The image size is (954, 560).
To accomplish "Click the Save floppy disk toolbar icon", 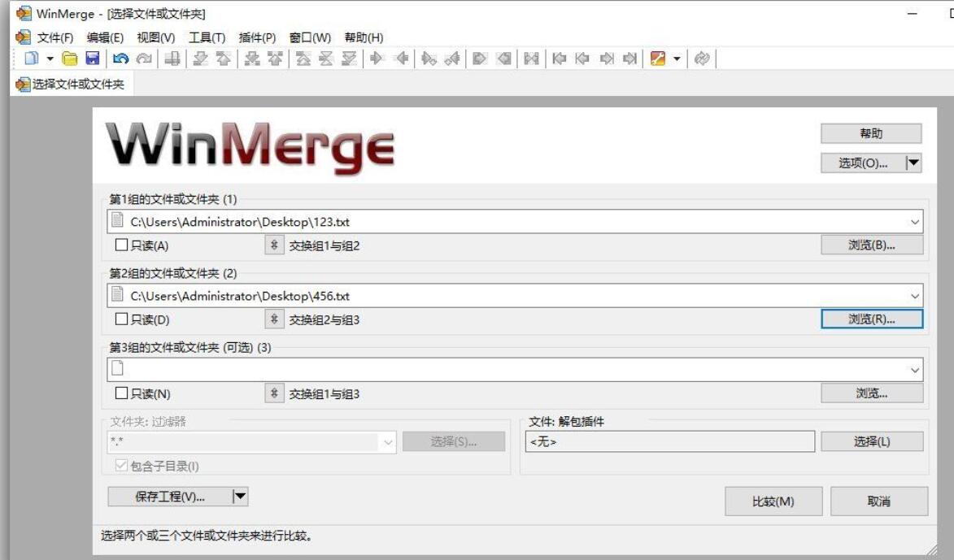I will [93, 59].
